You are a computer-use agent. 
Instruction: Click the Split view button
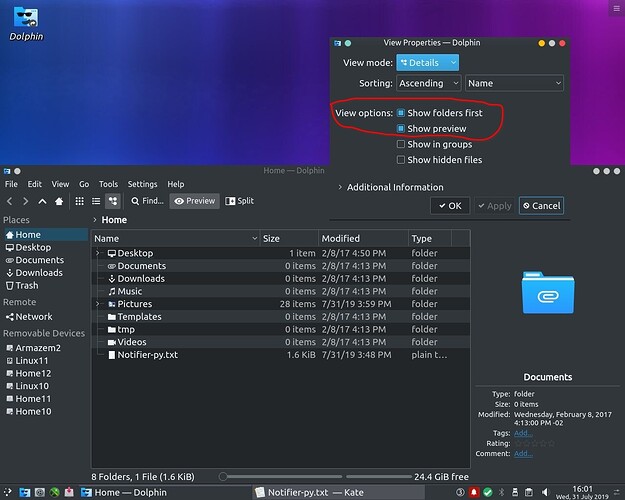pyautogui.click(x=240, y=201)
